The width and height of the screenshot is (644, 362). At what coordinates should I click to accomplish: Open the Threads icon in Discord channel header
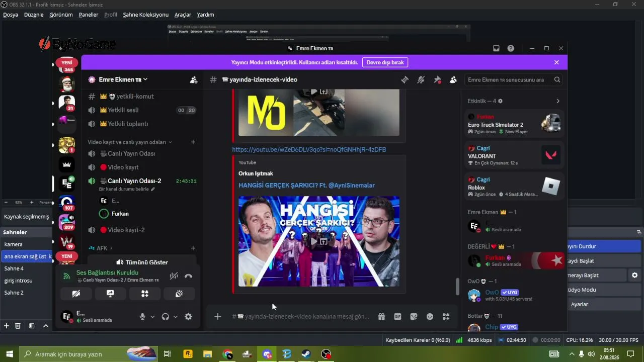click(x=405, y=79)
